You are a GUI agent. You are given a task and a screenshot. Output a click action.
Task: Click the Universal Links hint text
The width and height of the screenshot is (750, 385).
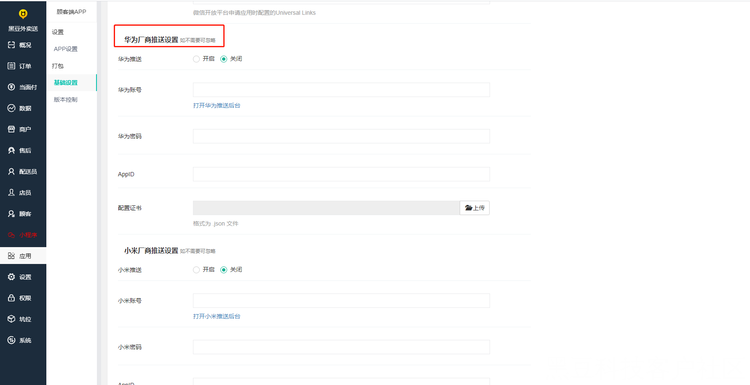point(254,12)
